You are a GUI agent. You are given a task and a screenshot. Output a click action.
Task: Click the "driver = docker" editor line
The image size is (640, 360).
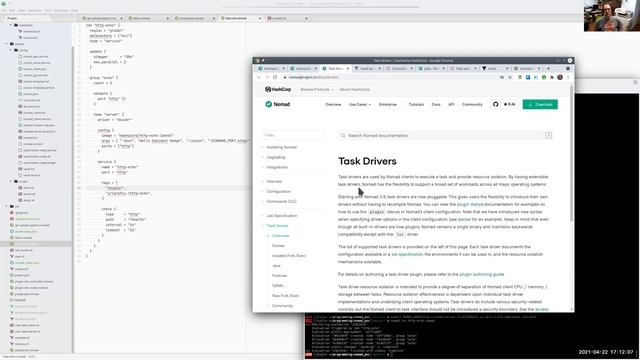tap(115, 120)
